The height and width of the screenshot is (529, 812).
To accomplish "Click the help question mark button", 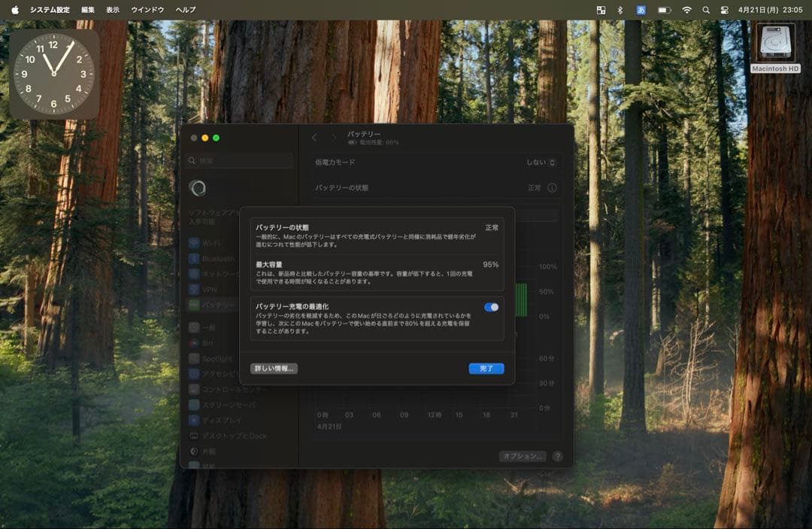I will (557, 456).
